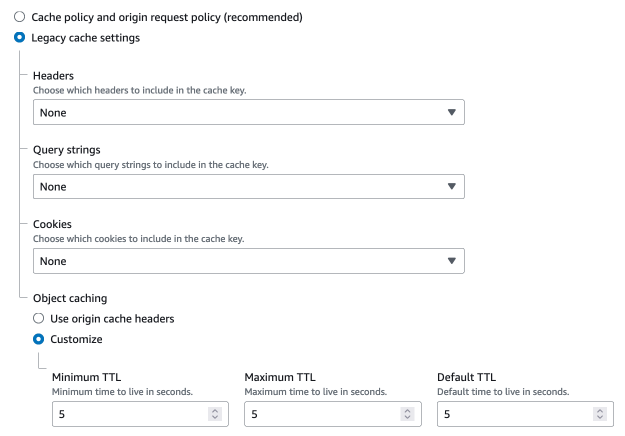This screenshot has width=625, height=436.
Task: Click the Headers dropdown arrow icon
Action: point(452,113)
